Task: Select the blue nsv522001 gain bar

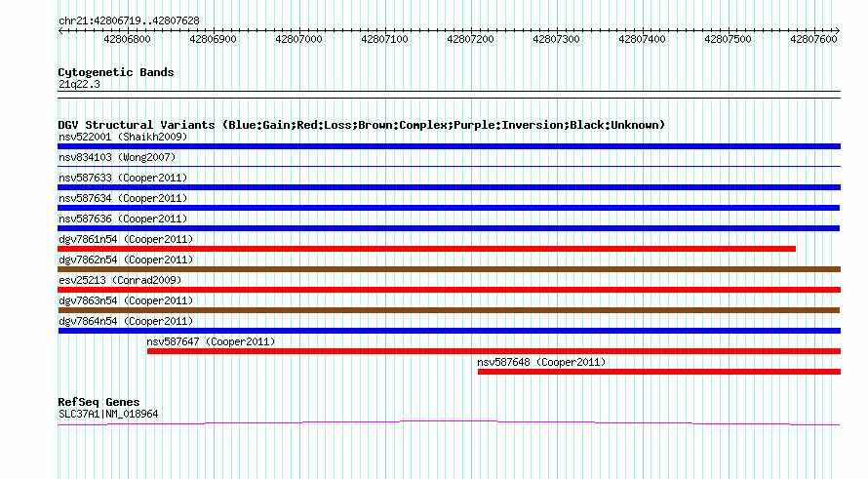Action: (x=449, y=146)
